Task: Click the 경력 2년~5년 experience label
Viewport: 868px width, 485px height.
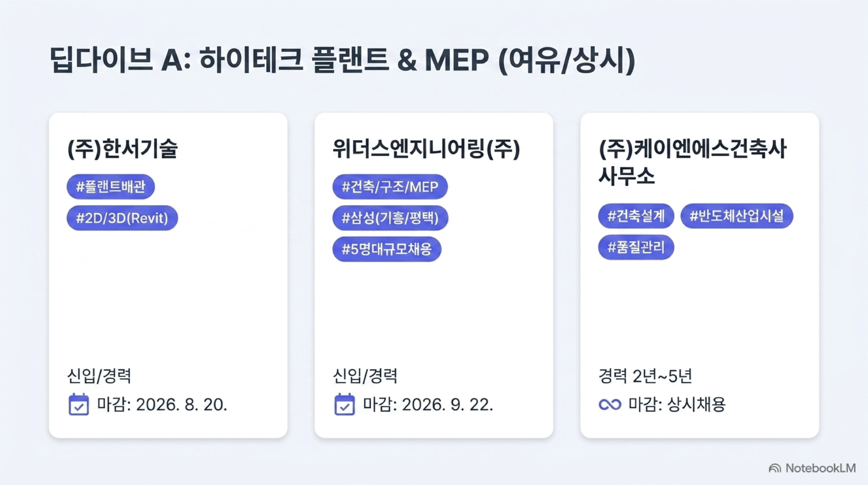Action: (x=645, y=376)
